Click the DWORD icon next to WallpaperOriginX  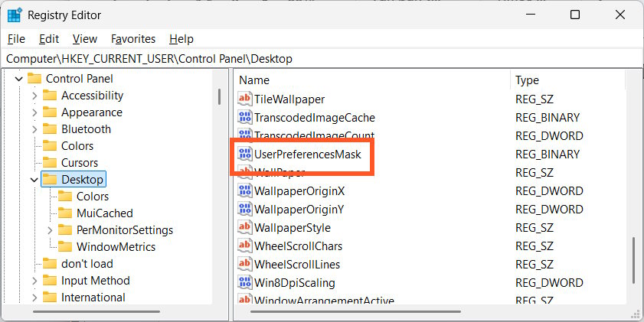coord(245,191)
